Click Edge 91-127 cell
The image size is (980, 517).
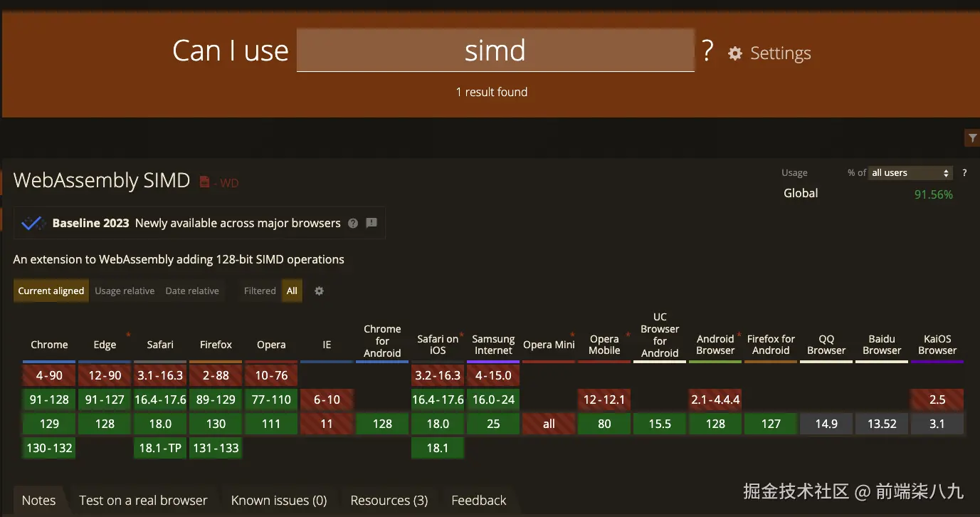105,399
